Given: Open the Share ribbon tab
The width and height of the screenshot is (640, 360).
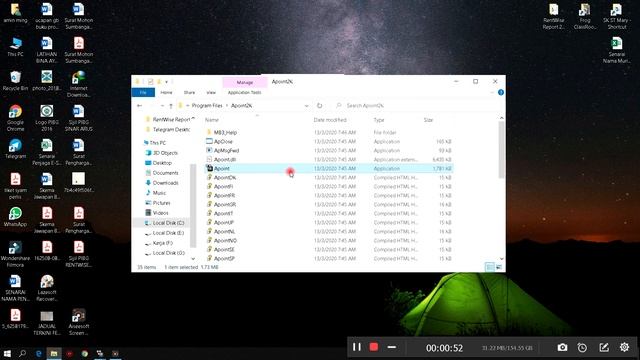Looking at the screenshot, I should [189, 93].
